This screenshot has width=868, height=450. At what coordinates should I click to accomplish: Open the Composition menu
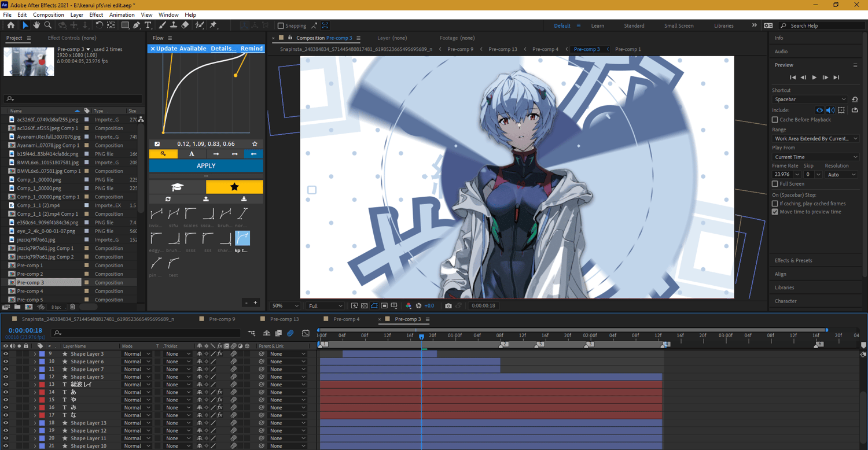49,14
